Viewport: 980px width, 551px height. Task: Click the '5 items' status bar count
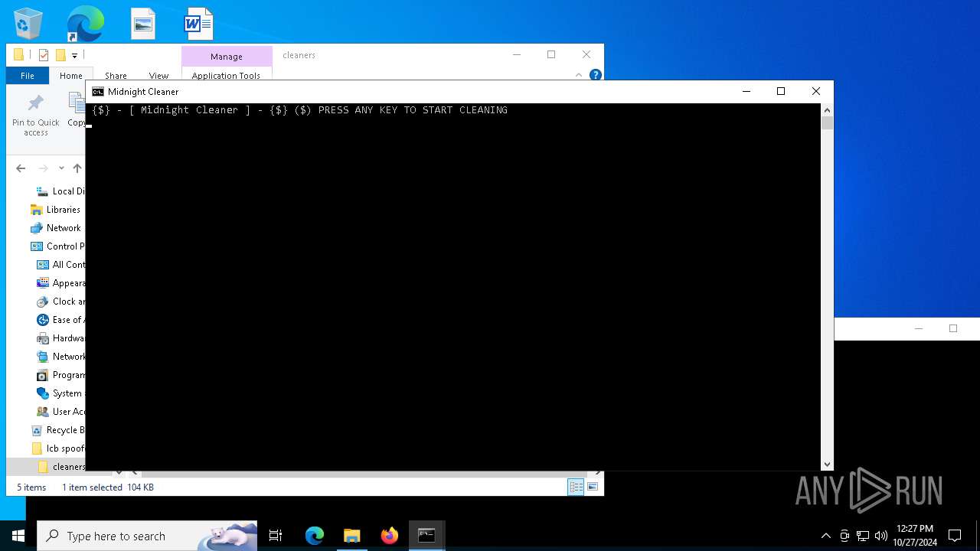(x=31, y=487)
